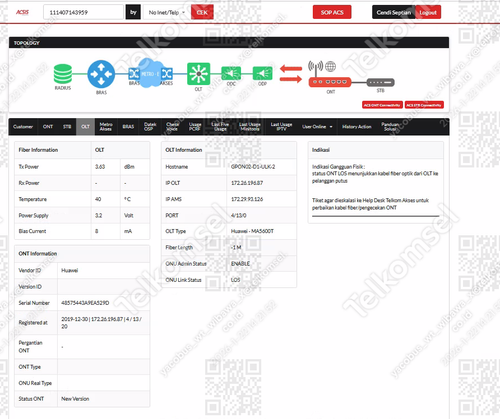The image size is (500, 419).
Task: Click the SOP ACS button
Action: tap(332, 12)
